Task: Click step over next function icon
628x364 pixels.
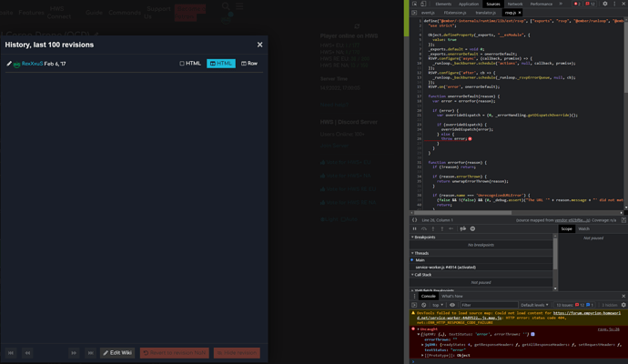Action: tap(424, 229)
